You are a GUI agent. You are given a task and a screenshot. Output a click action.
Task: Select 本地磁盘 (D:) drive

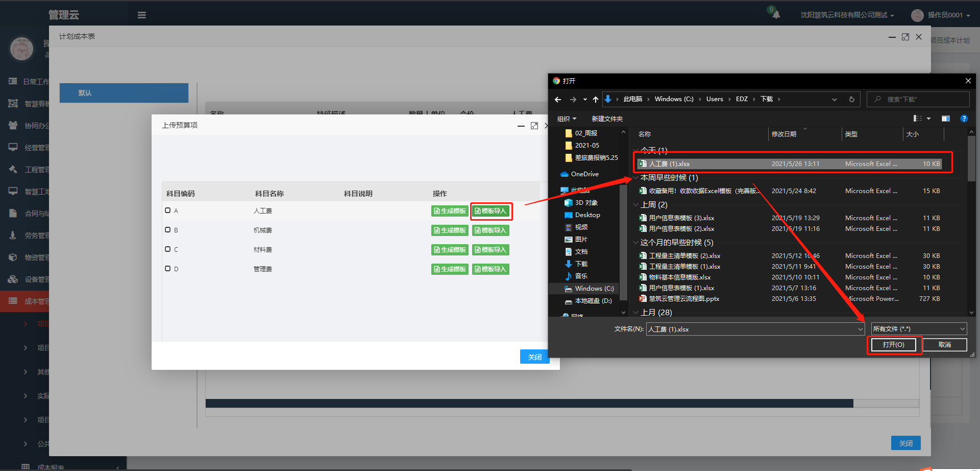[x=588, y=301]
